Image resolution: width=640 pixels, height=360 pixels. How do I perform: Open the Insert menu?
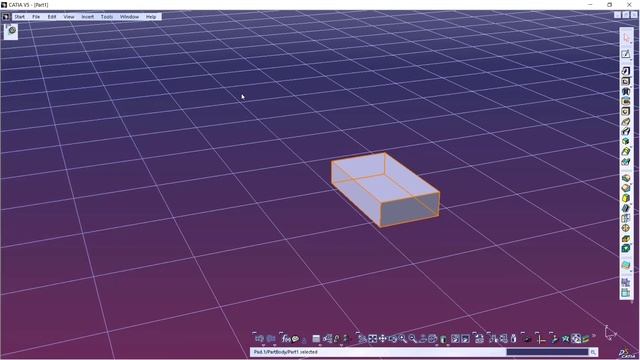tap(88, 17)
